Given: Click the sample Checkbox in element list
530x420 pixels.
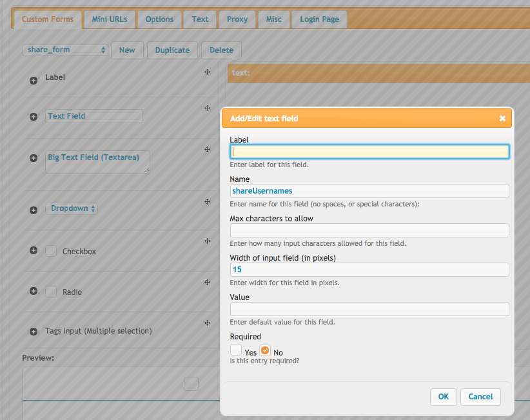Looking at the screenshot, I should click(51, 251).
